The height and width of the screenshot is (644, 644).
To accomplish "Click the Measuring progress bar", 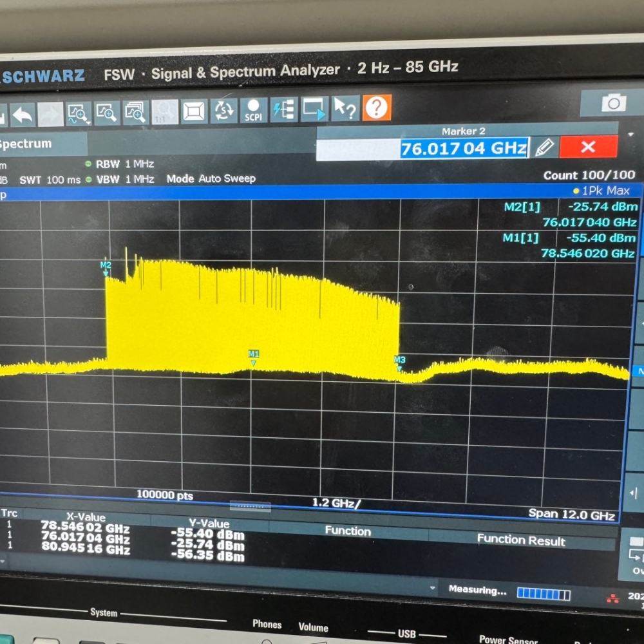I will coord(544,594).
